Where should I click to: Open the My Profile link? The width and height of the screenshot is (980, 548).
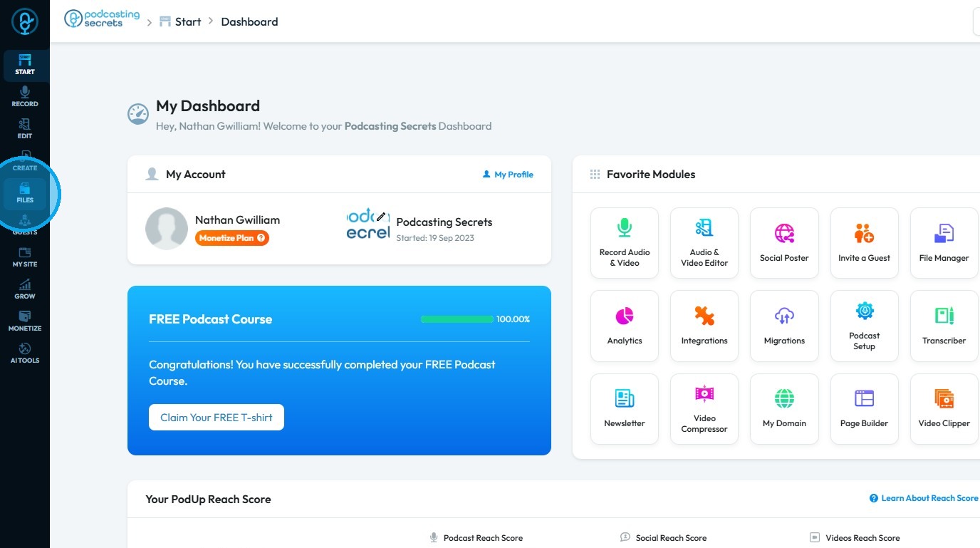tap(508, 175)
